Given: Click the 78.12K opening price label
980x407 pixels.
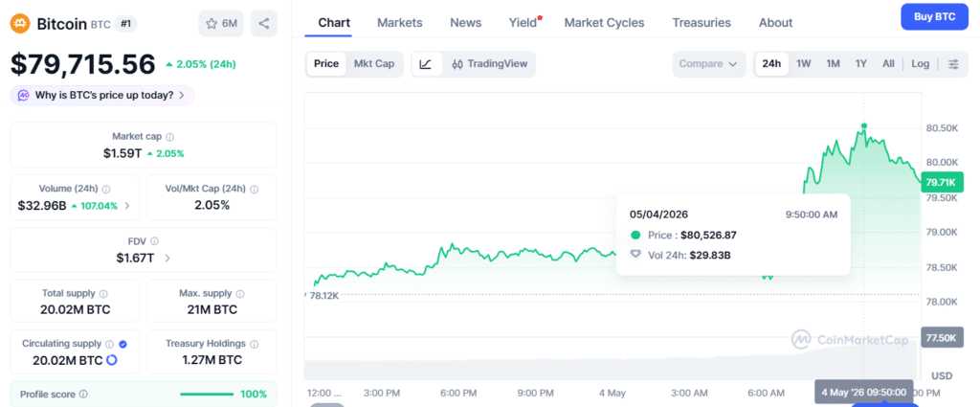Looking at the screenshot, I should click(323, 296).
